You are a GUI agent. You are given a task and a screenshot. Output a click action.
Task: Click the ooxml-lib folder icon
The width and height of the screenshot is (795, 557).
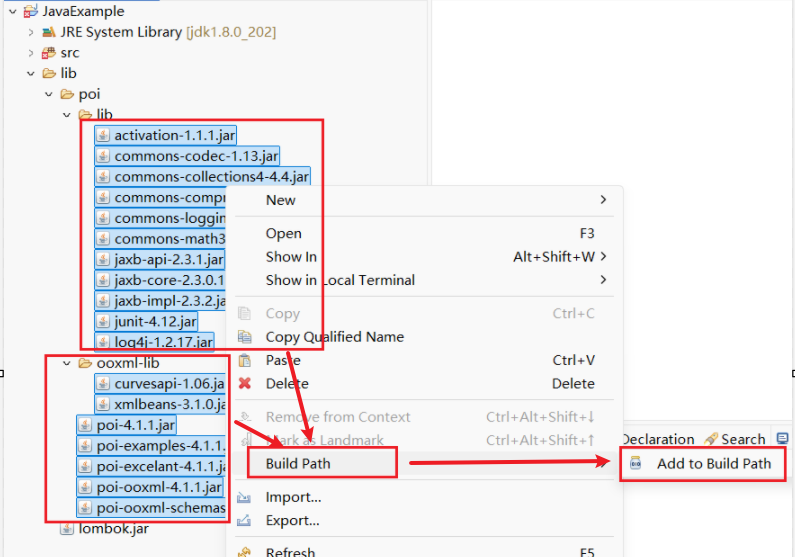[x=85, y=363]
